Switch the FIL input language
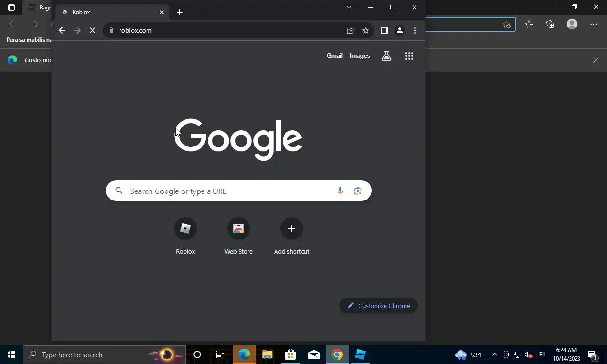Screen dimensions: 607x364 click(543, 355)
